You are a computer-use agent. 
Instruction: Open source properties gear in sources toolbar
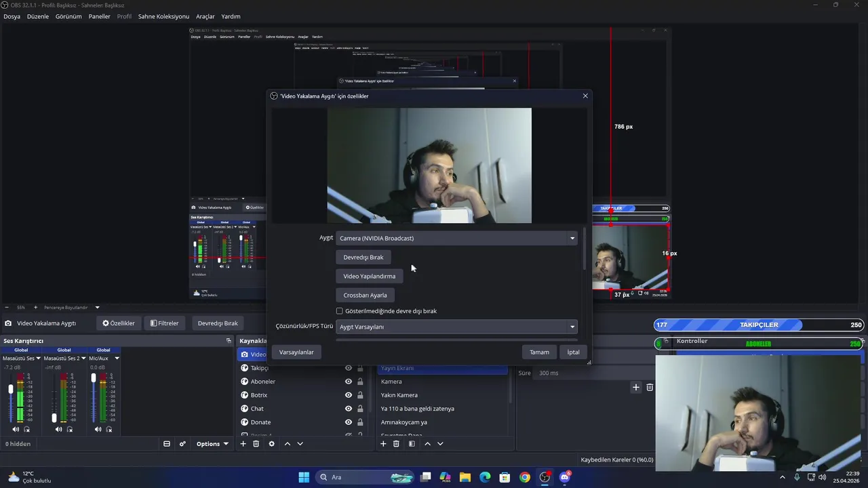[x=271, y=444]
